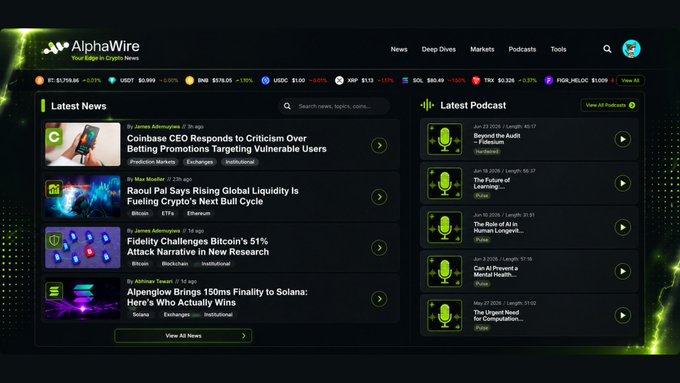
Task: Open Raoul Pal article arrow
Action: click(x=379, y=197)
